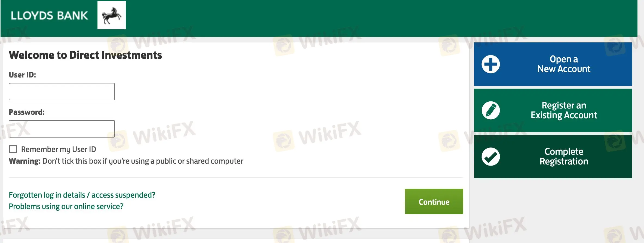Click the Lloyds black horse logo
This screenshot has height=243, width=644.
click(112, 15)
